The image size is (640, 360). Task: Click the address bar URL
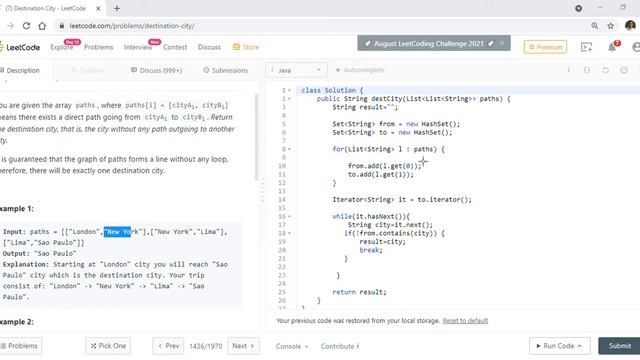(x=132, y=26)
